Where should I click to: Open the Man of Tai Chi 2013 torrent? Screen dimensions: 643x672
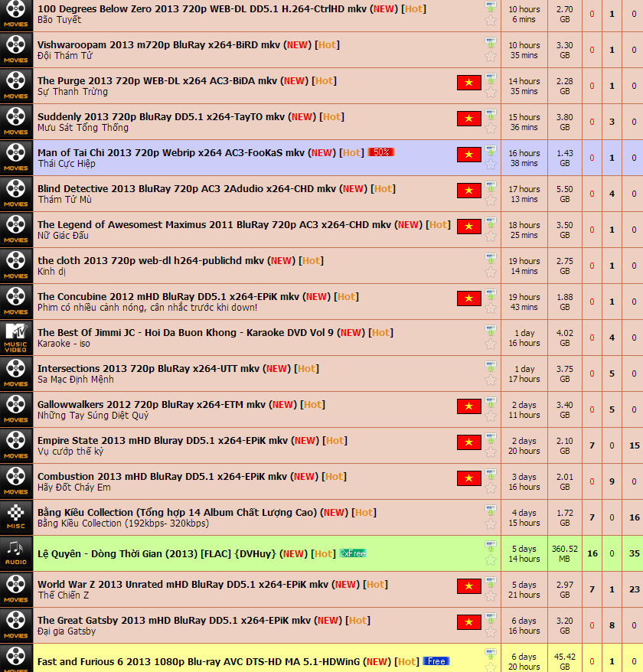171,153
